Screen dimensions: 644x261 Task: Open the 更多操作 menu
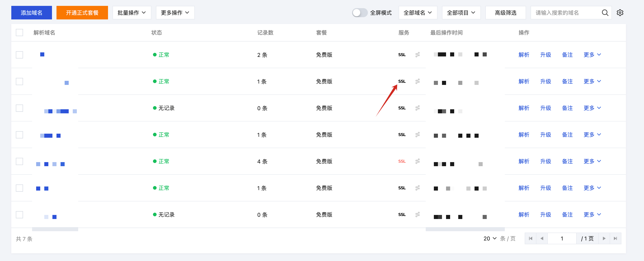(x=175, y=13)
